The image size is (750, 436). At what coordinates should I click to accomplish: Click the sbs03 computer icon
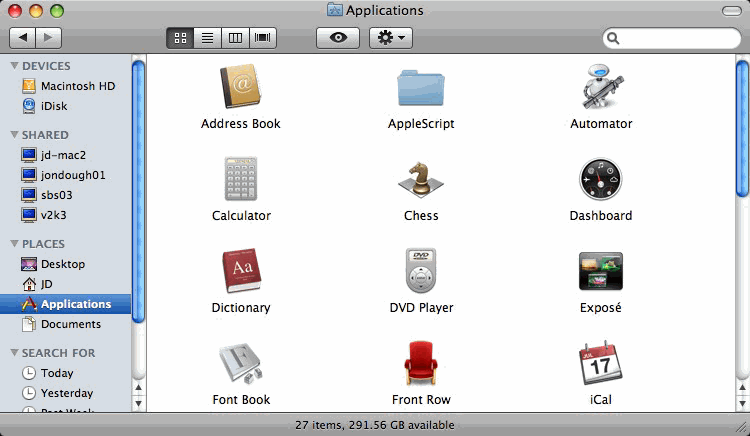pyautogui.click(x=29, y=195)
